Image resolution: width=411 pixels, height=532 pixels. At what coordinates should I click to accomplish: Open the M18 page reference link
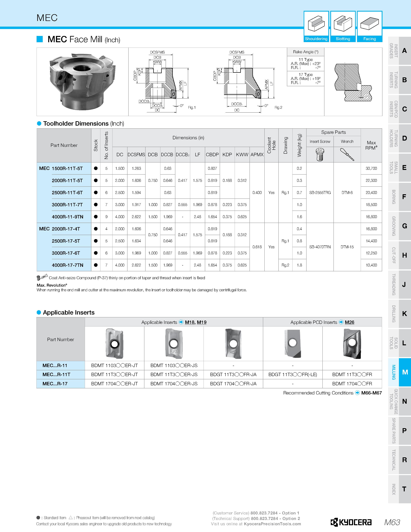tap(190, 322)
